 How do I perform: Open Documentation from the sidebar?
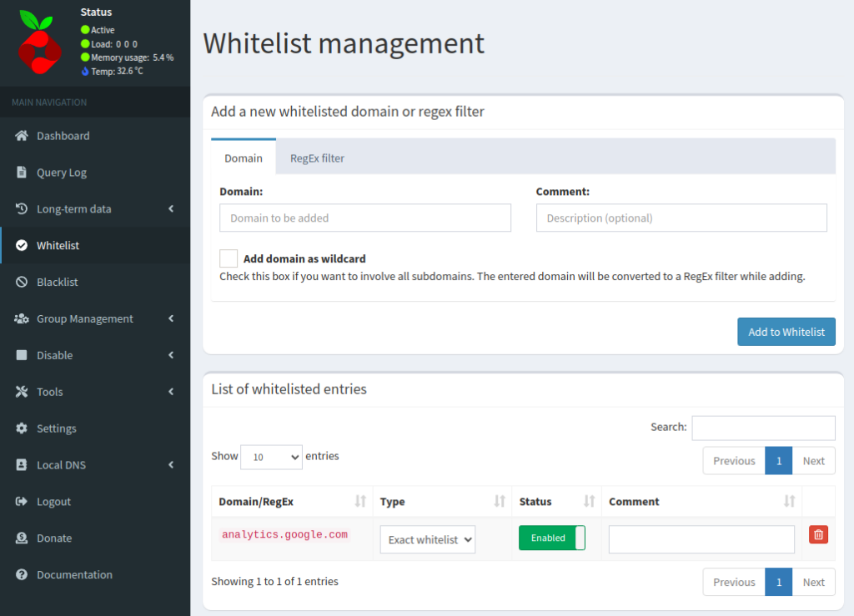click(x=74, y=574)
